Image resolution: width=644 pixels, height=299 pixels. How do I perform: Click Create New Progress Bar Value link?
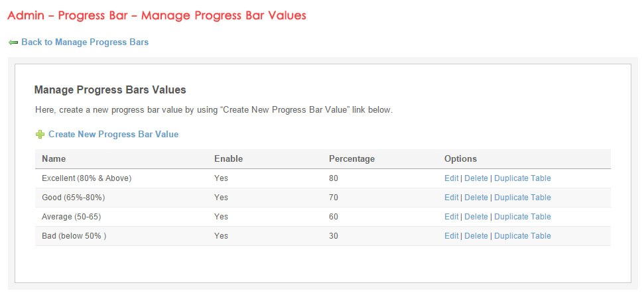(x=113, y=135)
